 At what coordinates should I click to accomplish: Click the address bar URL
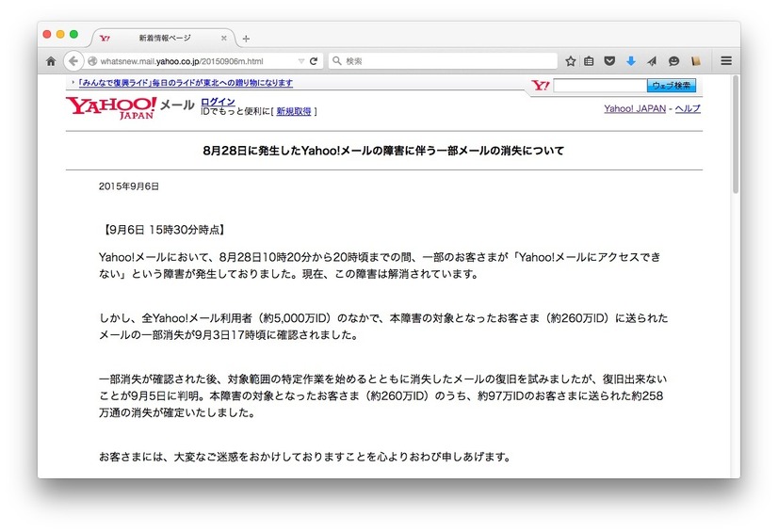(x=182, y=61)
